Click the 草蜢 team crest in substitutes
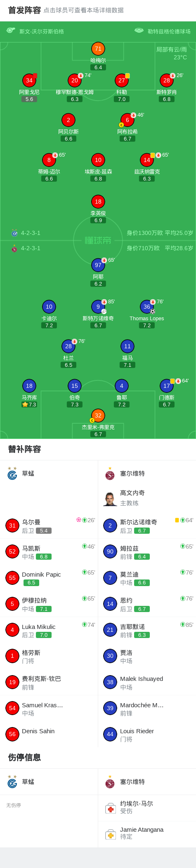This screenshot has width=196, height=868. (12, 474)
